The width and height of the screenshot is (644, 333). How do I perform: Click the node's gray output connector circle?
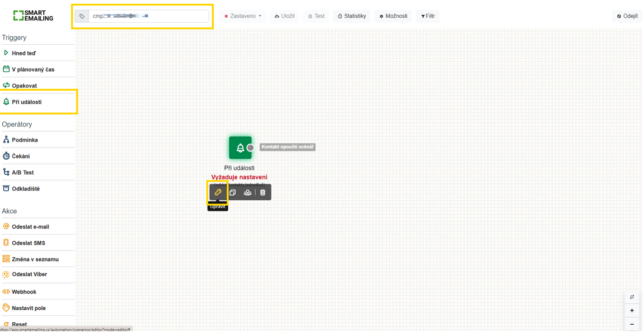251,148
